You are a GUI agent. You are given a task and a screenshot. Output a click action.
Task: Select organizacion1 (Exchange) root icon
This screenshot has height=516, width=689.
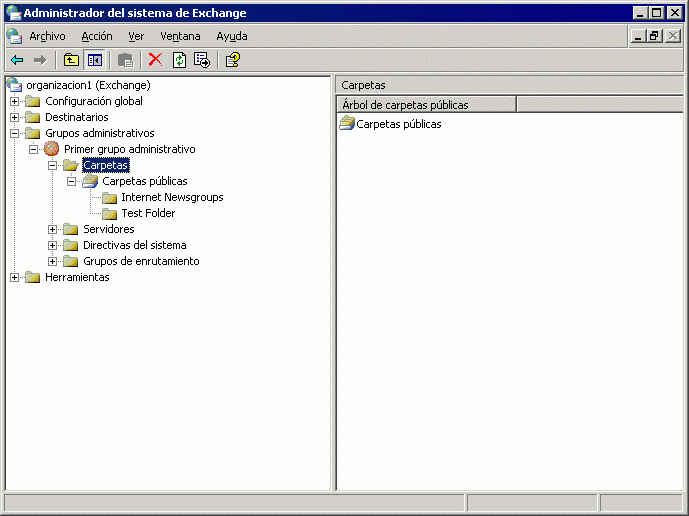[x=15, y=85]
